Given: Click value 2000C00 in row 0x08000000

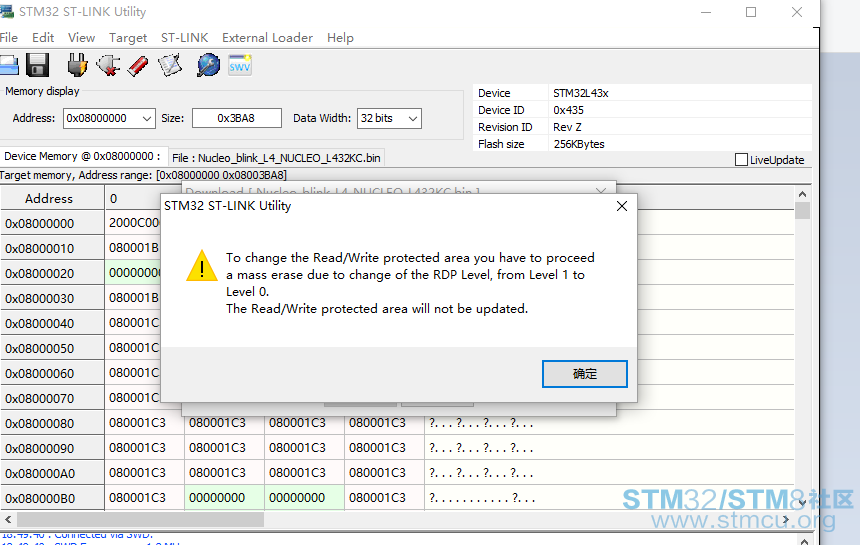Looking at the screenshot, I should (x=133, y=223).
